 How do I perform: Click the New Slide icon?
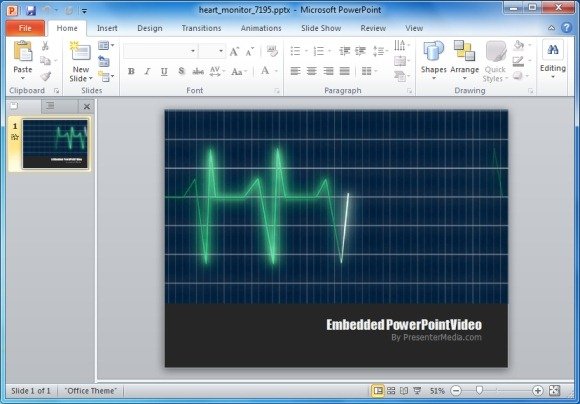click(x=80, y=51)
